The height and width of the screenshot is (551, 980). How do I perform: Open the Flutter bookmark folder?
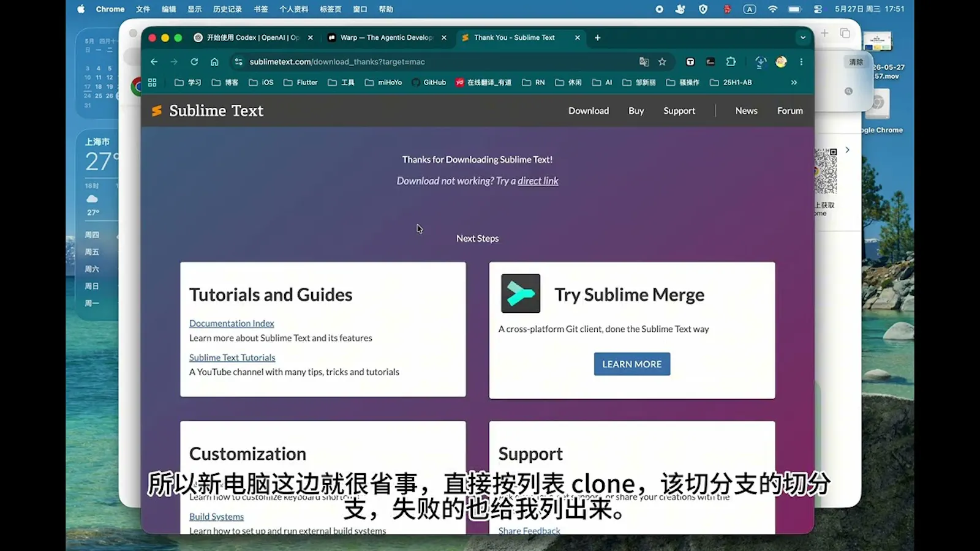[x=300, y=82]
